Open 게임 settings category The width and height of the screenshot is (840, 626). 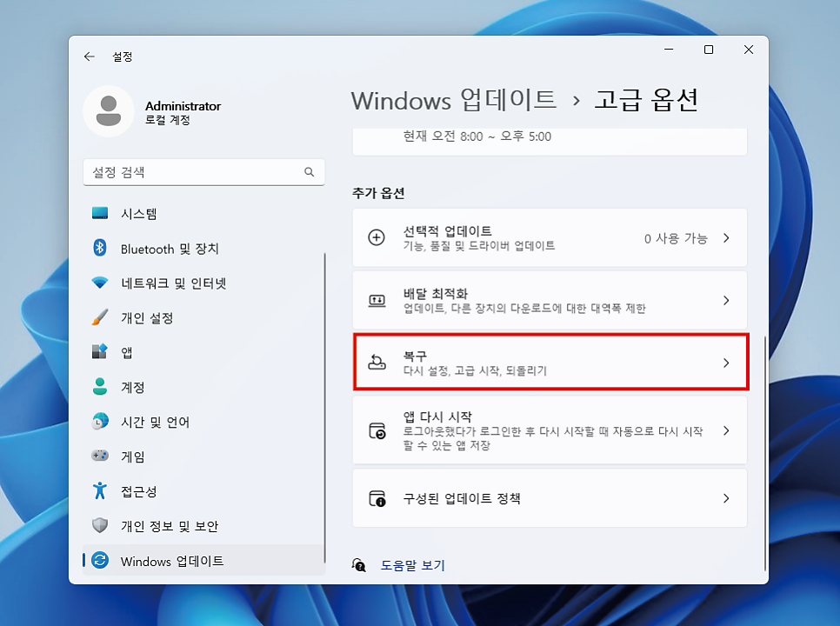pyautogui.click(x=203, y=456)
